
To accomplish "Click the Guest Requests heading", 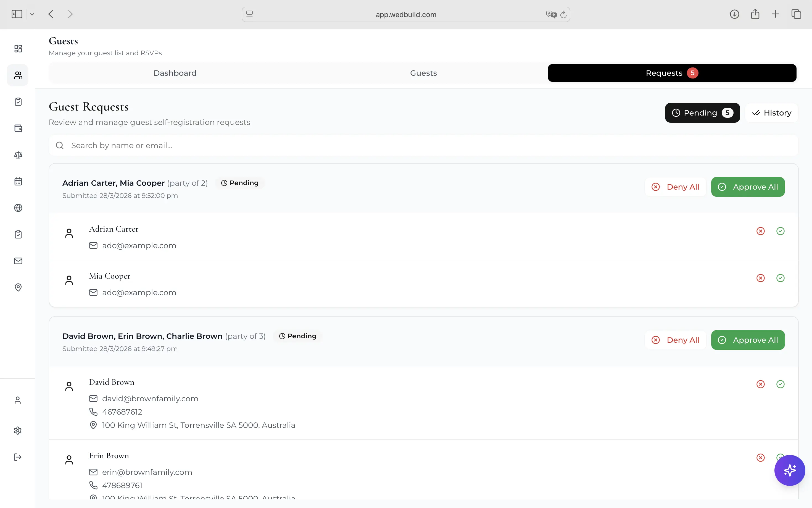I will point(89,107).
